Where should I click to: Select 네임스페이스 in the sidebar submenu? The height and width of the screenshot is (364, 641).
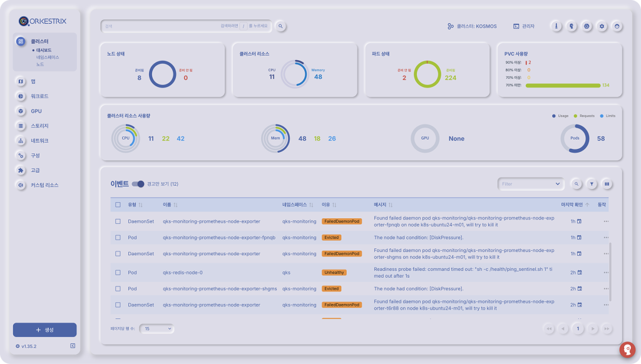click(x=48, y=57)
